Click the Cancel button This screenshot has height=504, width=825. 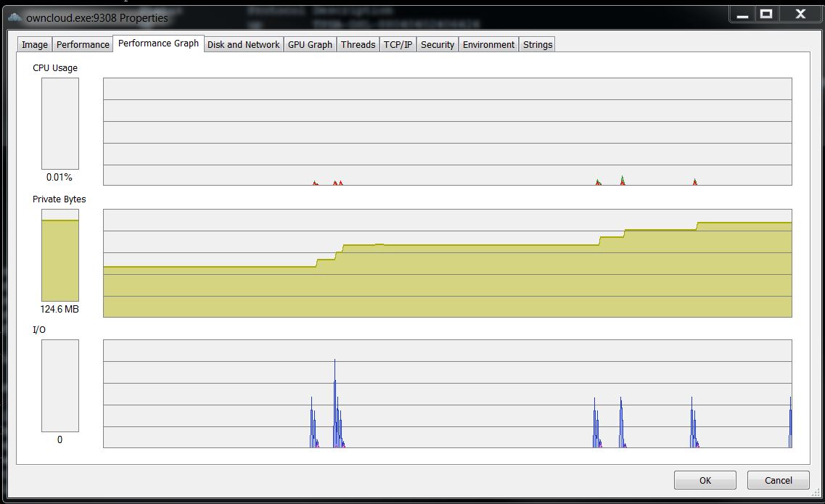778,480
